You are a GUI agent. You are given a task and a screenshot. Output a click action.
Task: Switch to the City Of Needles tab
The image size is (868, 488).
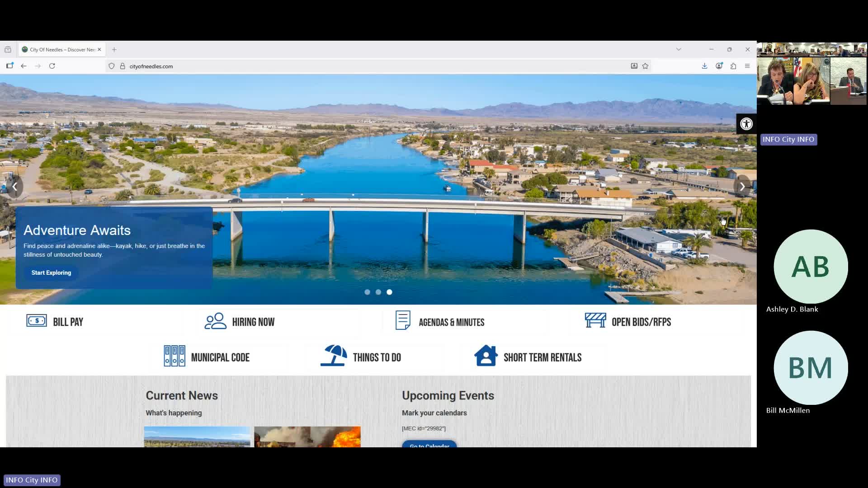(61, 50)
